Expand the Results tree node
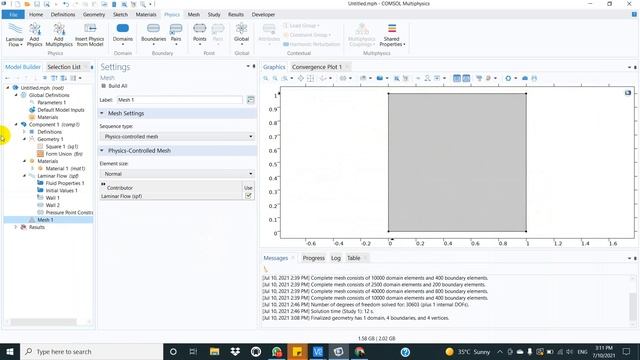The width and height of the screenshot is (640, 360). [16, 227]
